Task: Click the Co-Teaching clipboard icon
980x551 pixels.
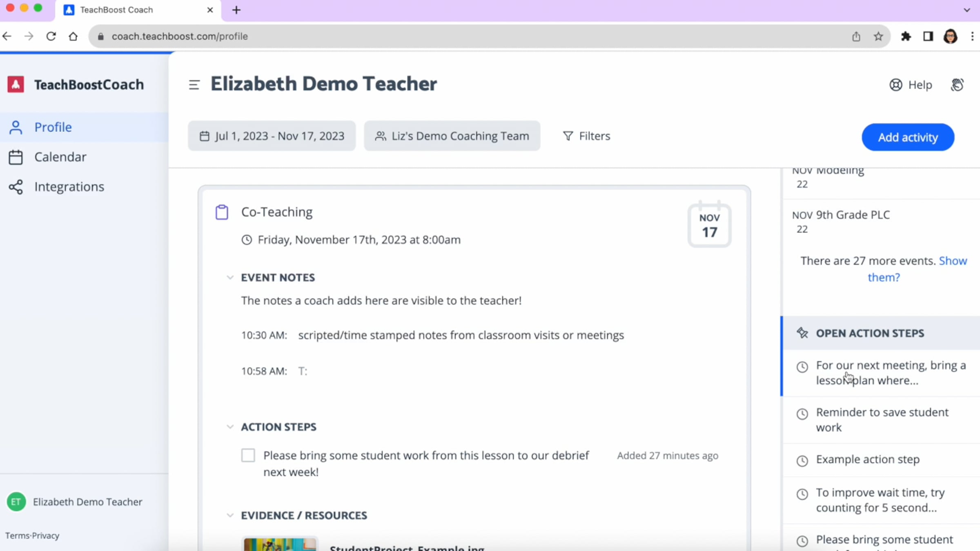Action: click(x=222, y=212)
